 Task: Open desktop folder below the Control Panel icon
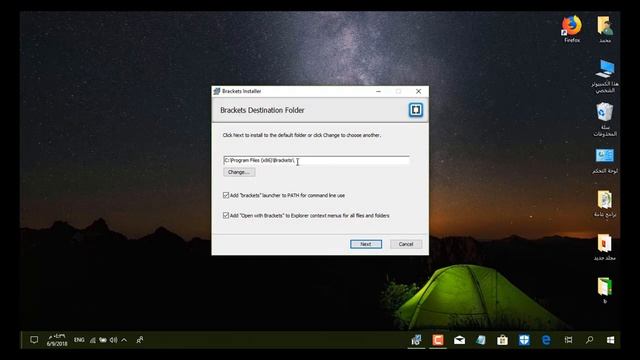tap(605, 204)
